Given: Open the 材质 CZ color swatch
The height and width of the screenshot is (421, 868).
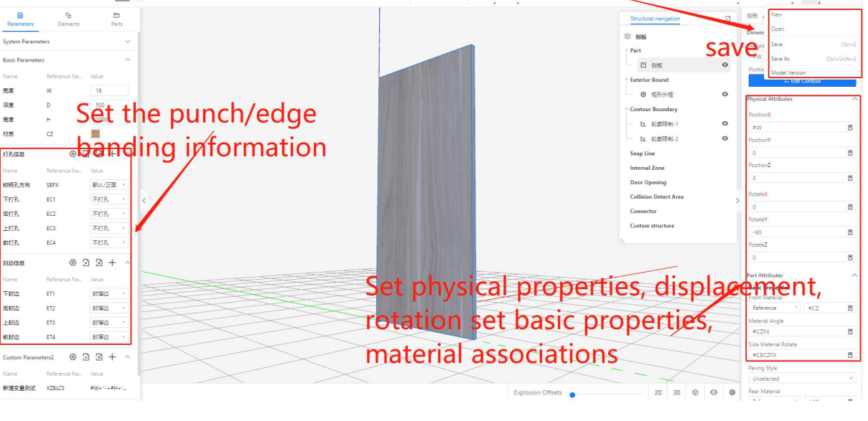Looking at the screenshot, I should pyautogui.click(x=95, y=133).
